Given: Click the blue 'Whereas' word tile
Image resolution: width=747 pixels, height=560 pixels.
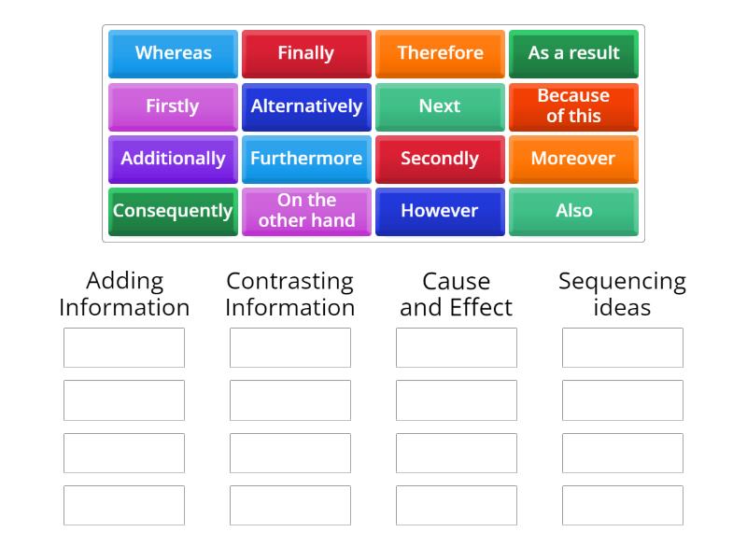Looking at the screenshot, I should click(x=174, y=53).
